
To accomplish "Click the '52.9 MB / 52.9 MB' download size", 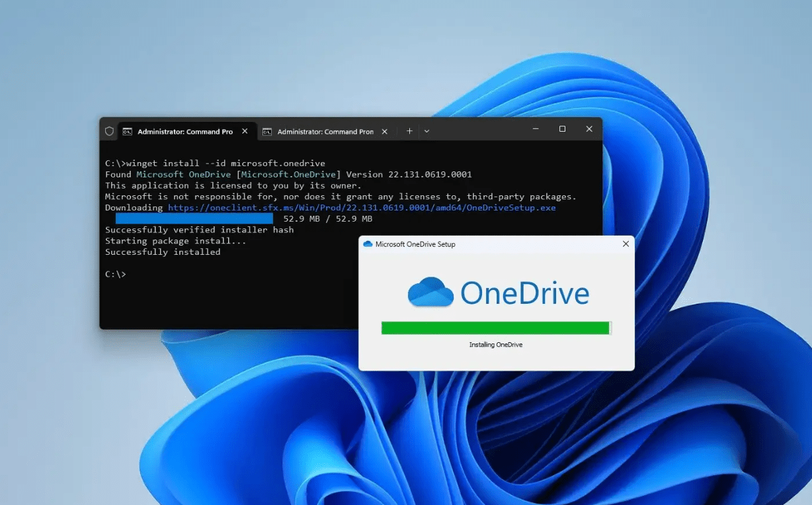I will (327, 219).
